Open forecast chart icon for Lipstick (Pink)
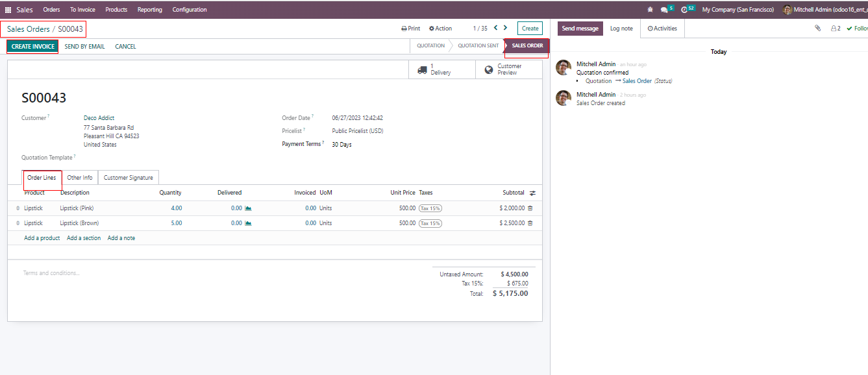This screenshot has height=375, width=868. pyautogui.click(x=248, y=208)
